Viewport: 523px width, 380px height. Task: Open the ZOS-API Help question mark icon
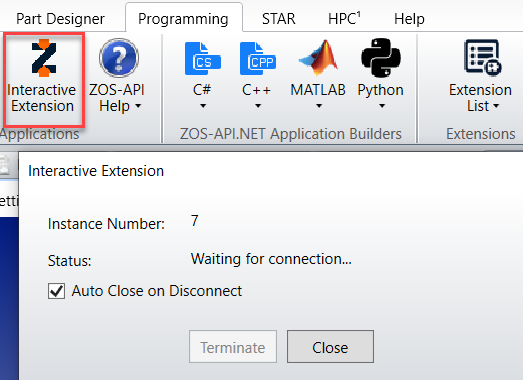pos(119,58)
